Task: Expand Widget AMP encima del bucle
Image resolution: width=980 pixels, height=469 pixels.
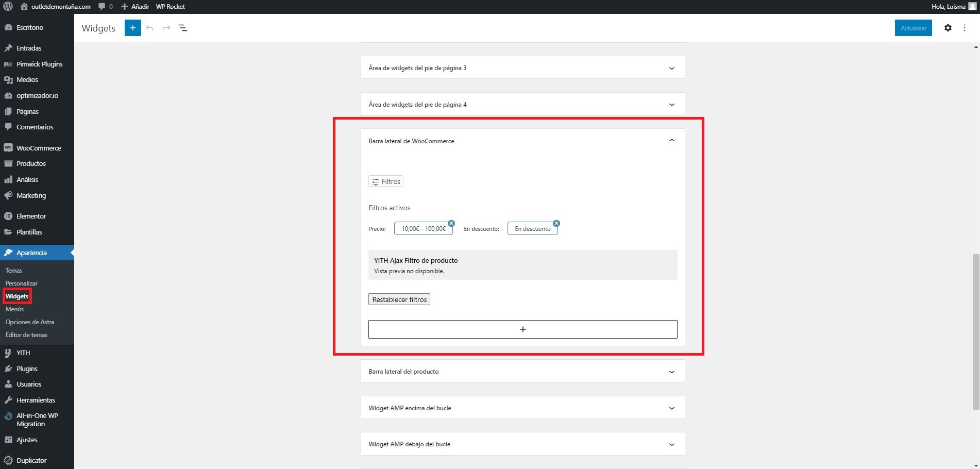Action: coord(522,408)
